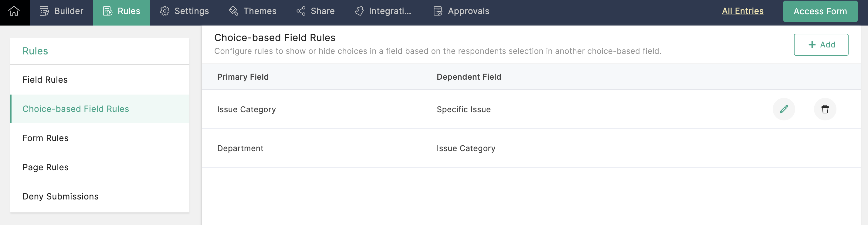Open Page Rules section
The width and height of the screenshot is (868, 225).
(46, 167)
